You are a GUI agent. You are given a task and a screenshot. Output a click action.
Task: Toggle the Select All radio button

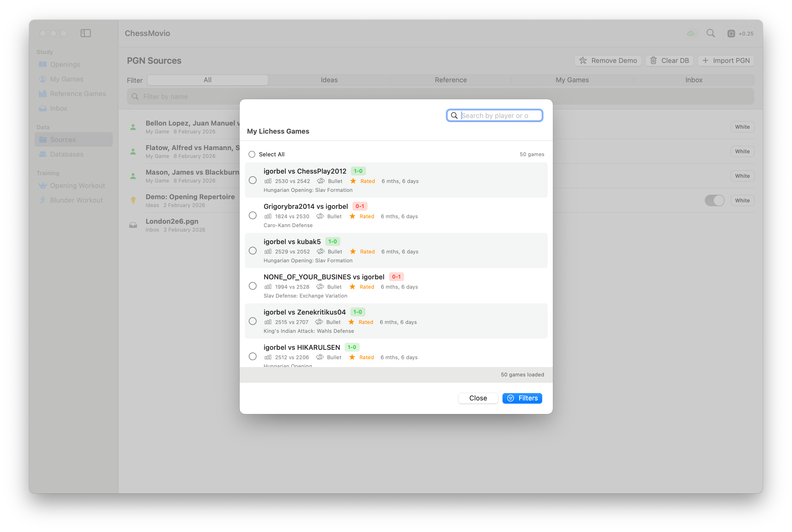[252, 154]
